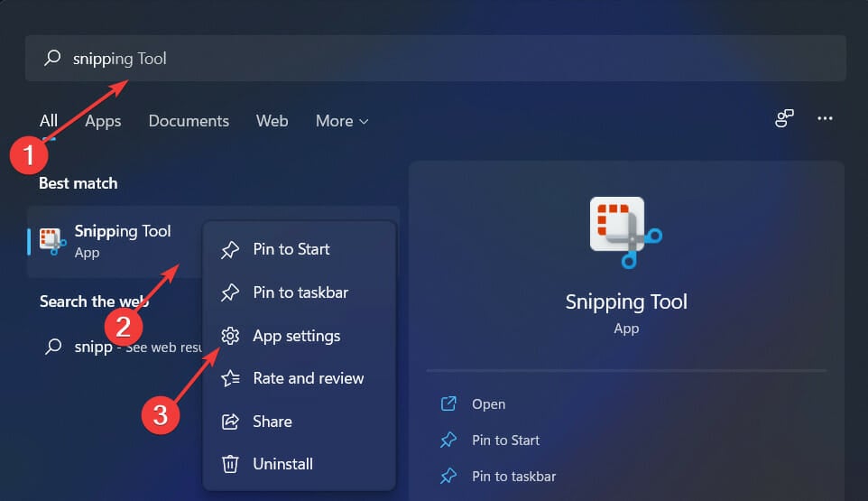Choose Share in the context menu
Screen dimensions: 868x501
(x=299, y=422)
